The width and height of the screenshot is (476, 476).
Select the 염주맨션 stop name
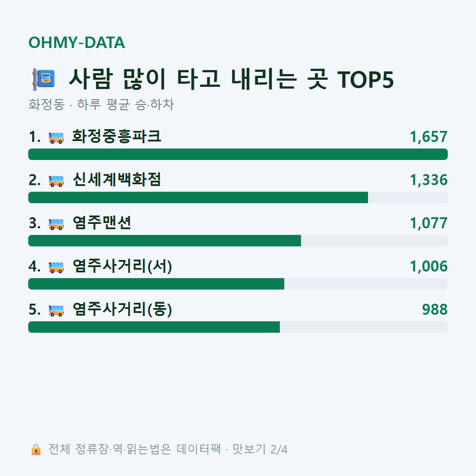102,223
